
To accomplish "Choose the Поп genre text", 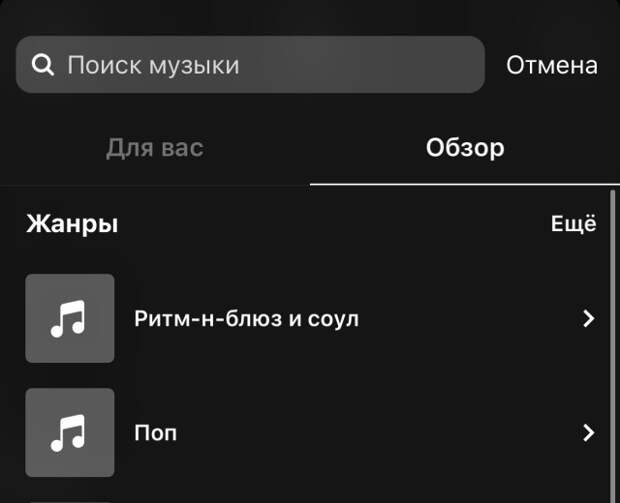I will [155, 433].
